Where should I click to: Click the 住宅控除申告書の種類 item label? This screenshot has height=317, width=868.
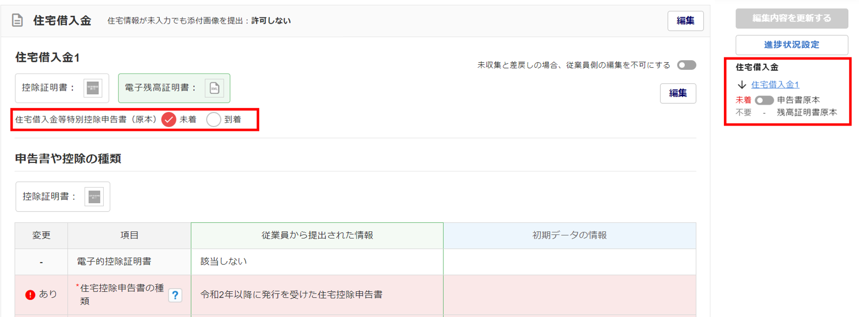pos(122,294)
